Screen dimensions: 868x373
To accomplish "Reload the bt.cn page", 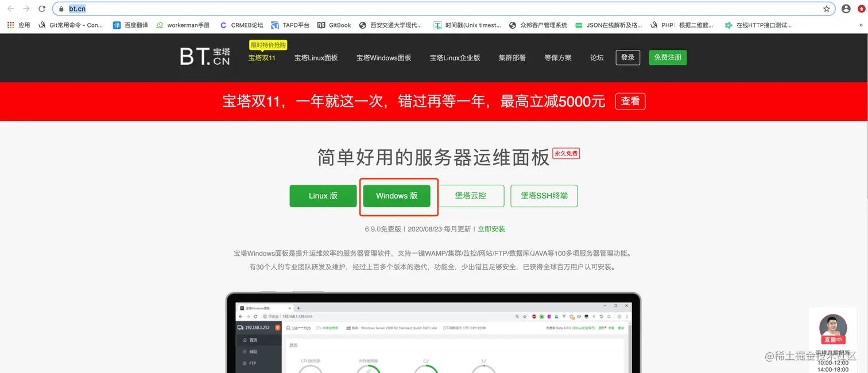I will click(x=42, y=9).
